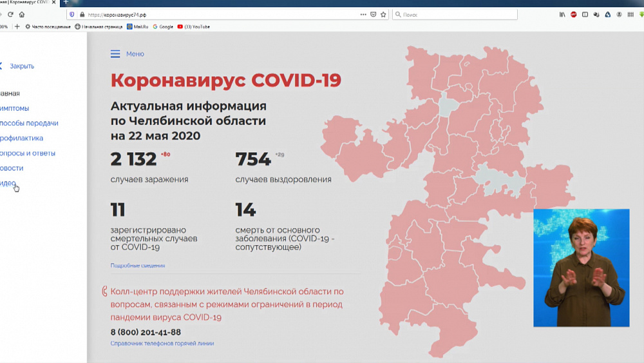Open the green download arrow extension

(641, 14)
